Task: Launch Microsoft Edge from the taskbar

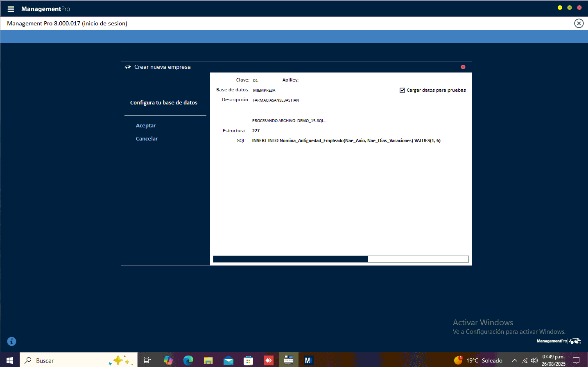Action: [x=188, y=360]
